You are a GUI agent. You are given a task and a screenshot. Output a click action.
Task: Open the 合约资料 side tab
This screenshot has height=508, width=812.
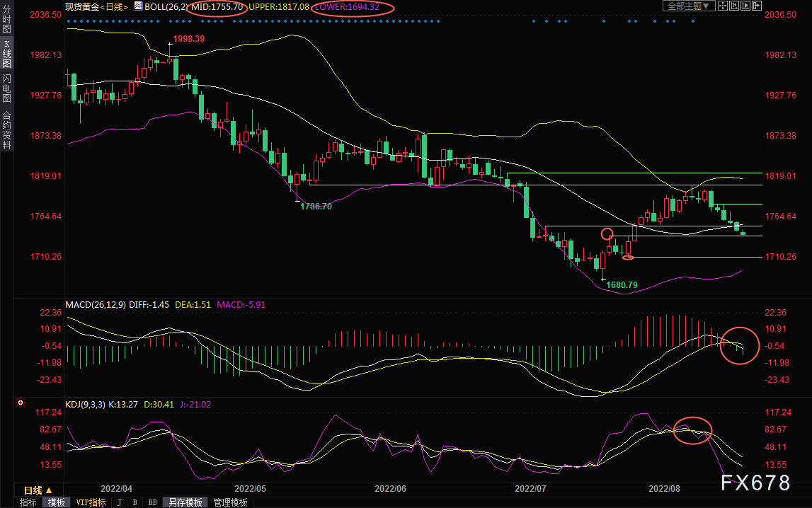7,130
